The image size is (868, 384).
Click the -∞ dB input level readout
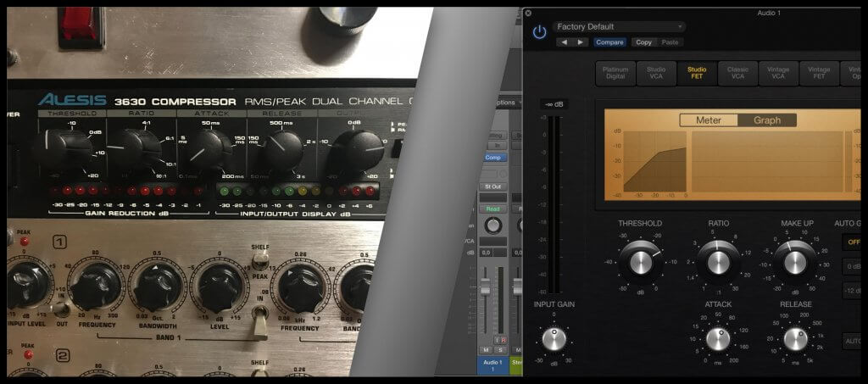click(554, 104)
